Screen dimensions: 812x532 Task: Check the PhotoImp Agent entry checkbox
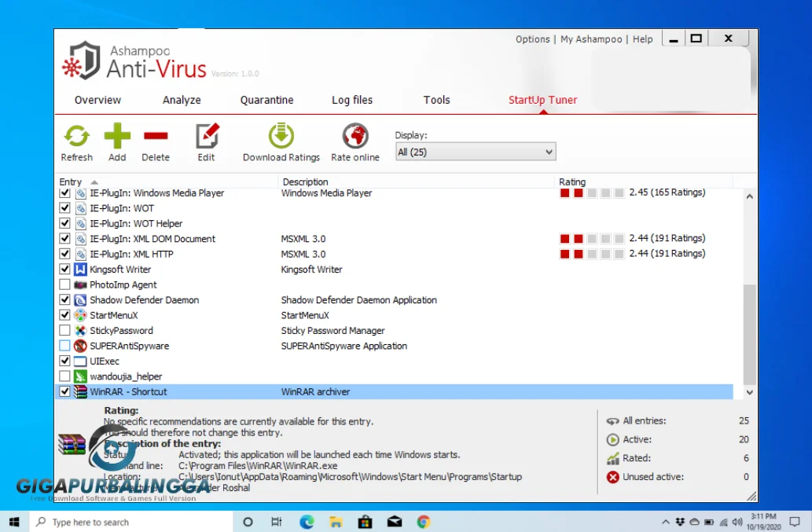(64, 284)
